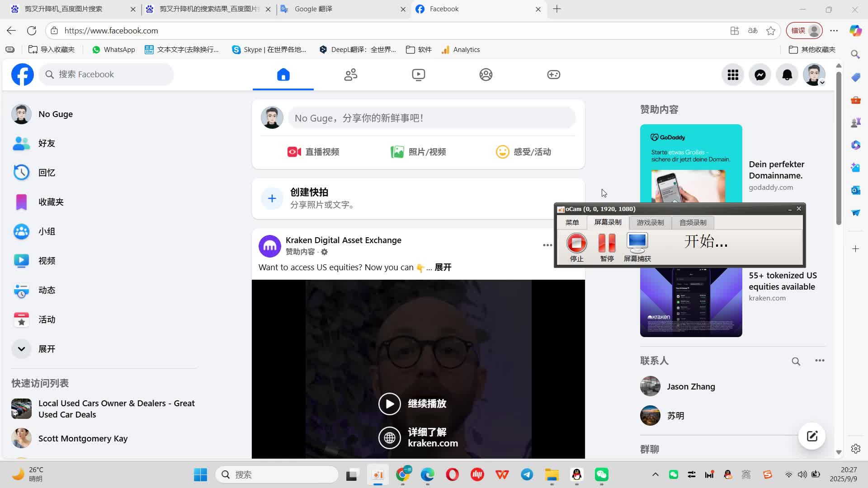This screenshot has width=868, height=488.
Task: Open Gaming icon in top navigation
Action: [553, 75]
